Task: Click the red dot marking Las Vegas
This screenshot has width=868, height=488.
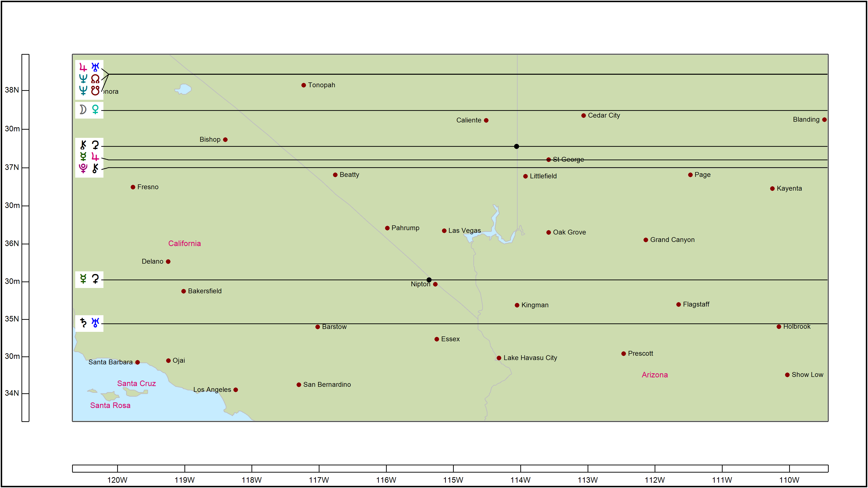Action: click(444, 231)
